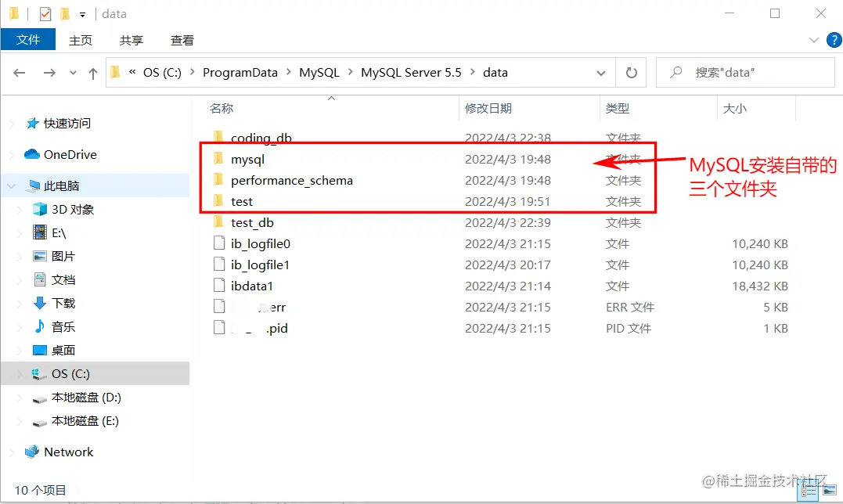Click MySQL in the address path
The height and width of the screenshot is (504, 843).
click(319, 73)
